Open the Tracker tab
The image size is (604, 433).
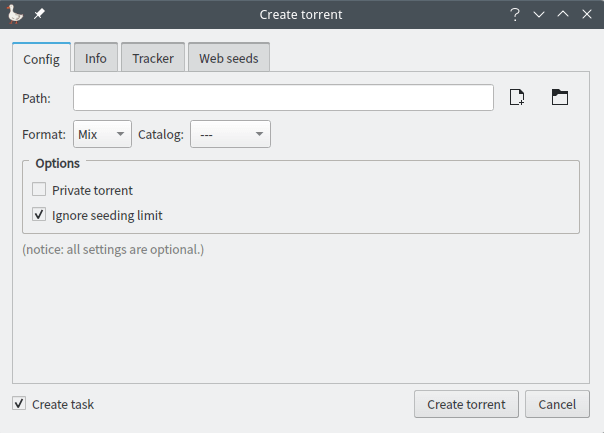pyautogui.click(x=153, y=58)
